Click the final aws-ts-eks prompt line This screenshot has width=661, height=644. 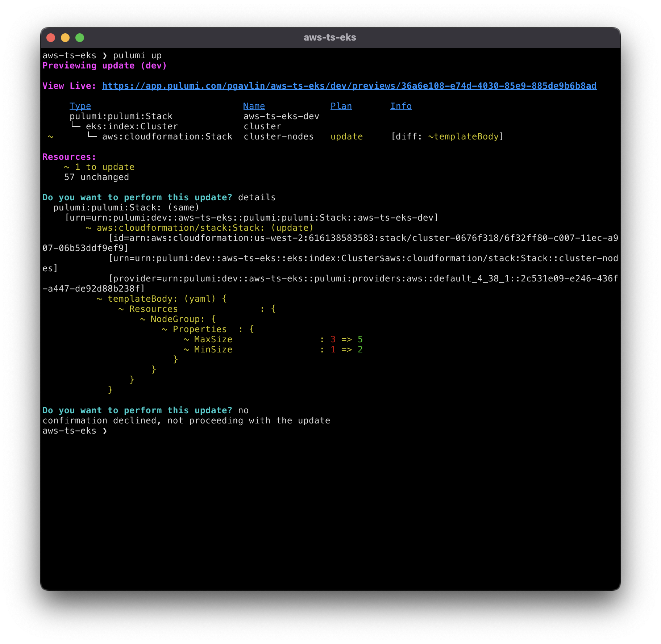75,431
